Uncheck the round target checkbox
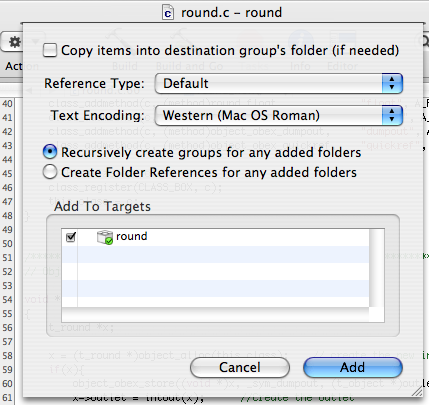Image resolution: width=429 pixels, height=405 pixels. (71, 237)
